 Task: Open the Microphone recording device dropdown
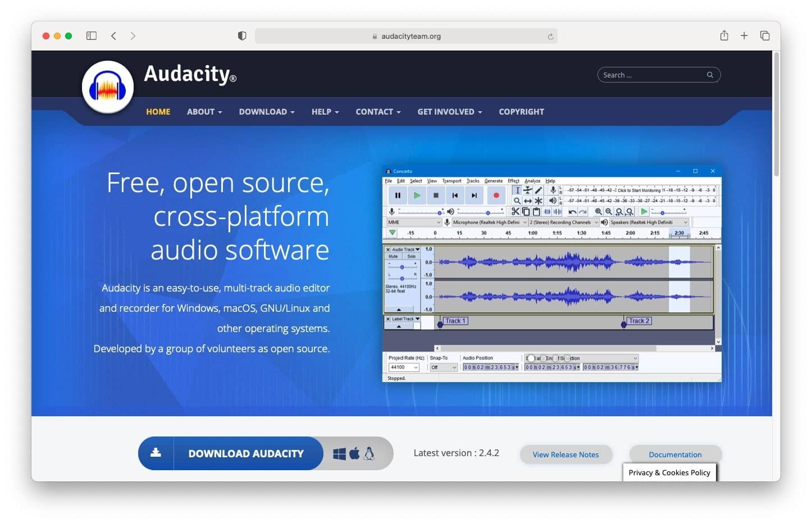(490, 222)
